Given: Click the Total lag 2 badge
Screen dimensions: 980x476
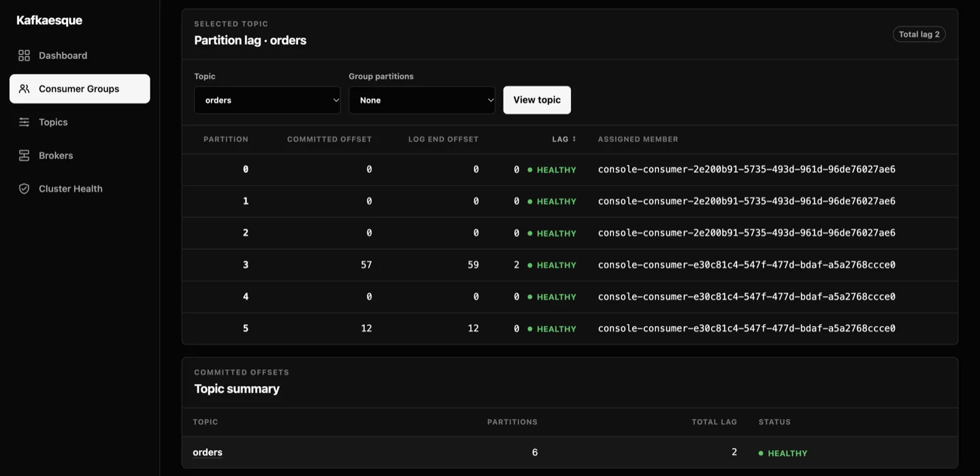Looking at the screenshot, I should 919,34.
